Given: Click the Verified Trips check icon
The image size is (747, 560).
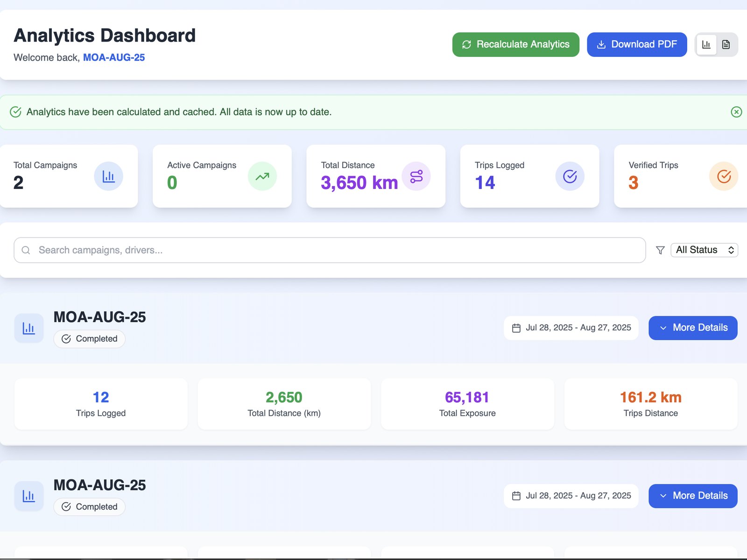Looking at the screenshot, I should (724, 176).
